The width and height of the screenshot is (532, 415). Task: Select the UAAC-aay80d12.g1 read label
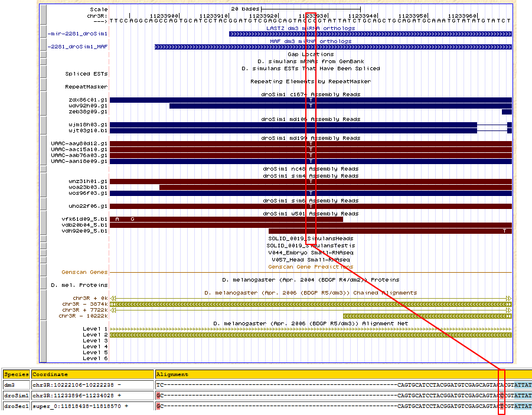[x=79, y=143]
